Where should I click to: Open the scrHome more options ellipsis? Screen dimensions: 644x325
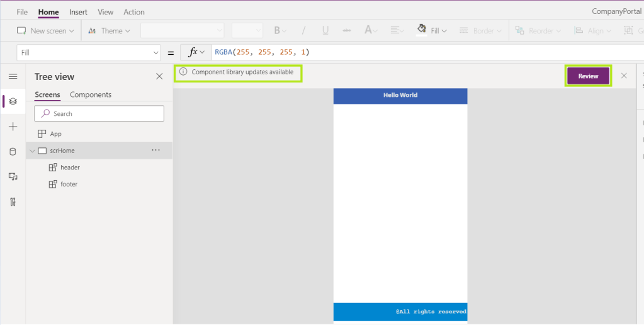click(155, 150)
